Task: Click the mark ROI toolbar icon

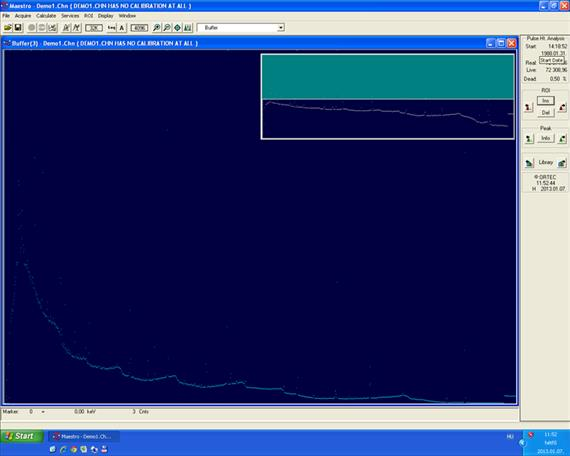Action: pyautogui.click(x=66, y=28)
